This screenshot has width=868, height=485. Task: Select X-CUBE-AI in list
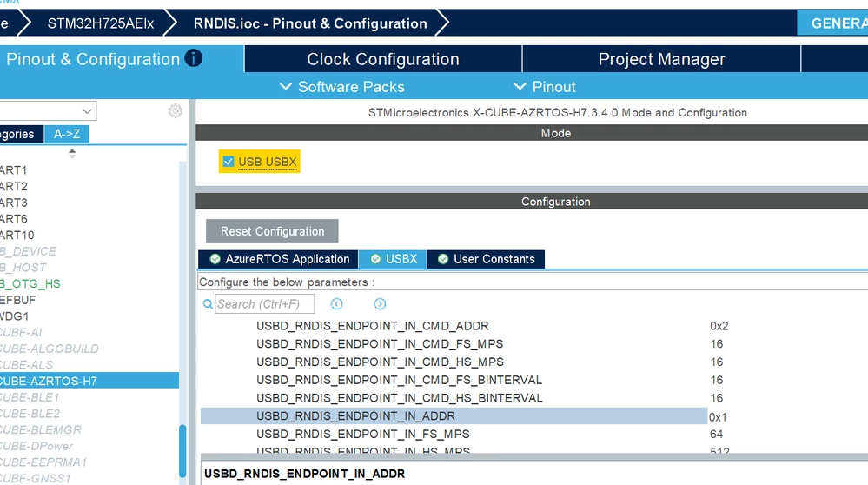(21, 332)
